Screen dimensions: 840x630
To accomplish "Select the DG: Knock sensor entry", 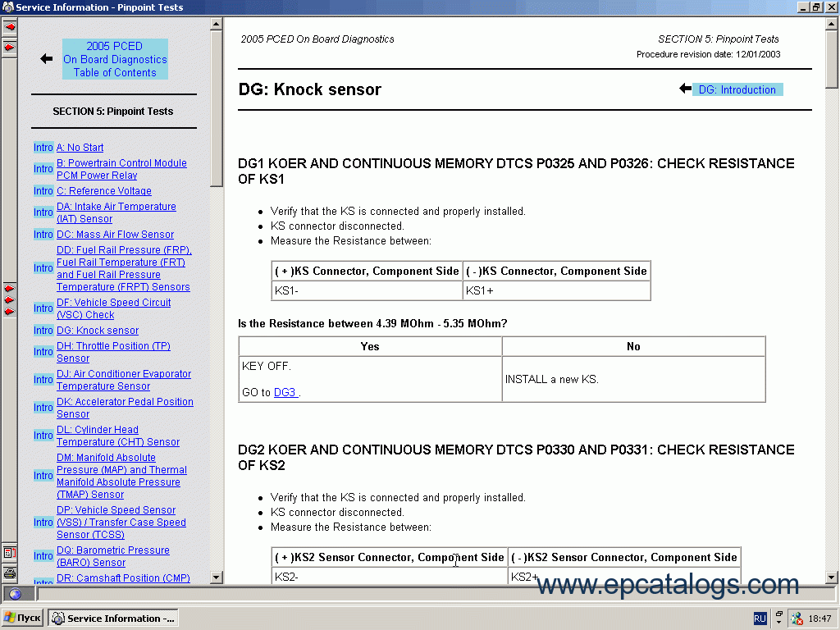I will click(x=98, y=331).
